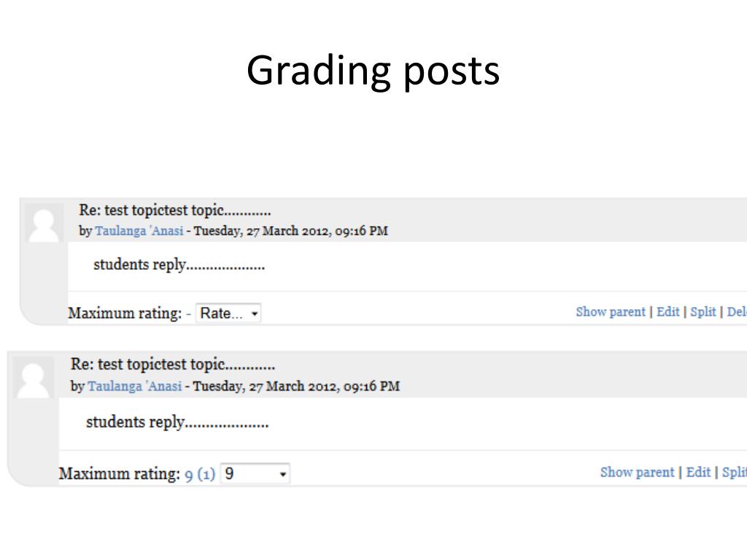Screen dimensions: 747x560
Task: Click the '-' rating link in first post
Action: point(189,314)
